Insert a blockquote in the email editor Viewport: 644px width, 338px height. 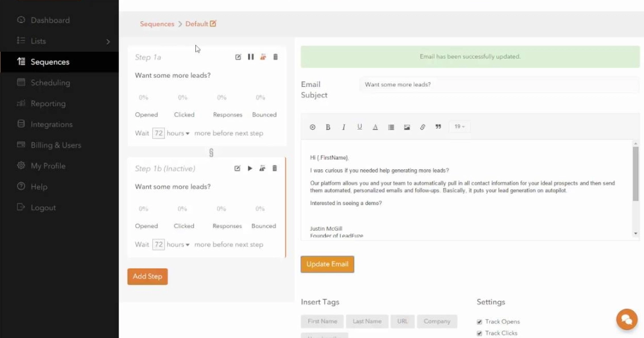pyautogui.click(x=437, y=127)
